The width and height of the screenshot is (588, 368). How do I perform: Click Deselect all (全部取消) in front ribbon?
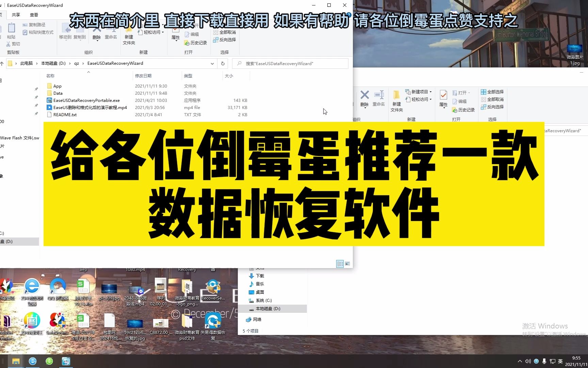225,32
